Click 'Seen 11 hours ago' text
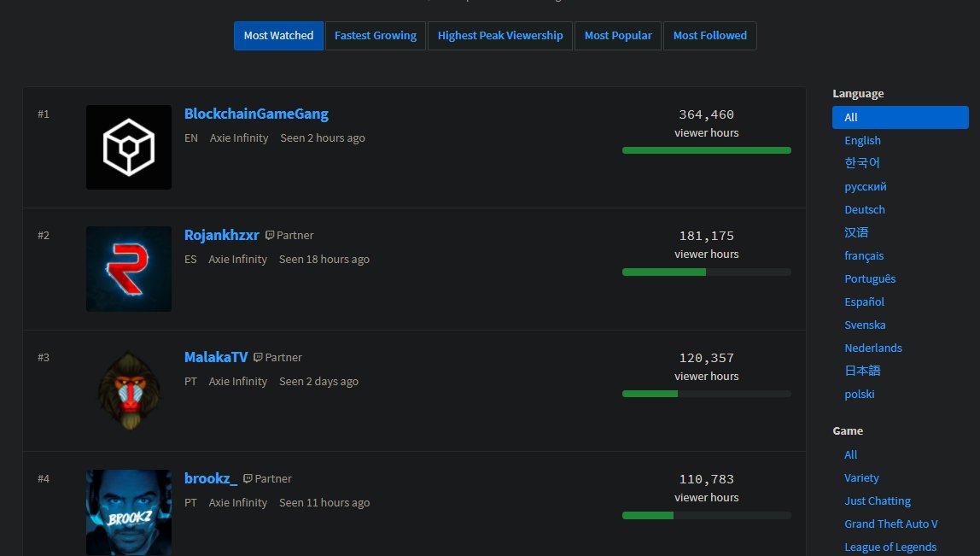Image resolution: width=980 pixels, height=556 pixels. pyautogui.click(x=324, y=503)
